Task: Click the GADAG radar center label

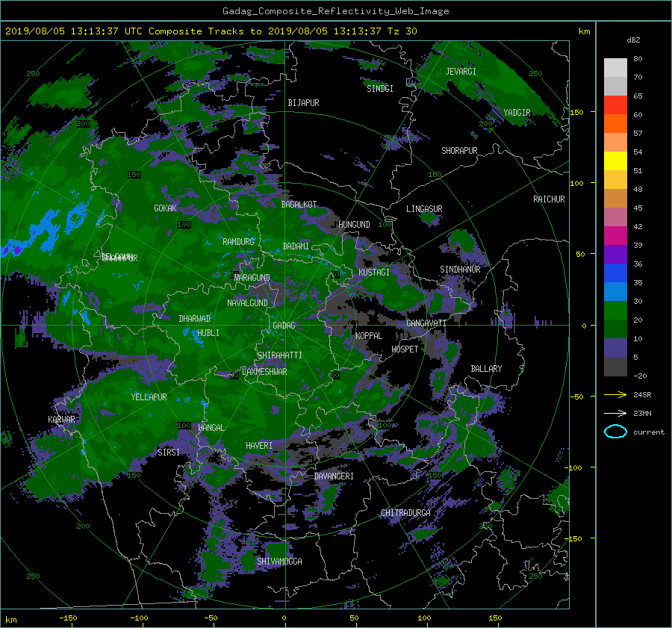Action: click(x=284, y=326)
